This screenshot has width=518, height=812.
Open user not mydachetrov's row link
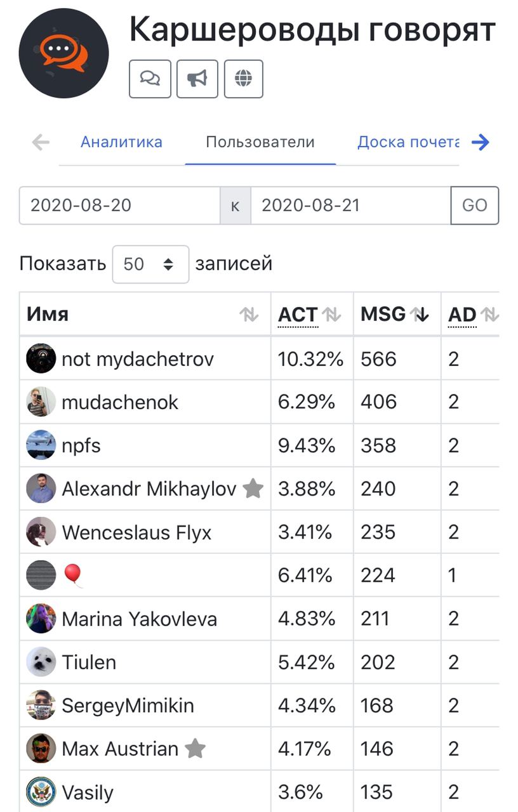[138, 359]
